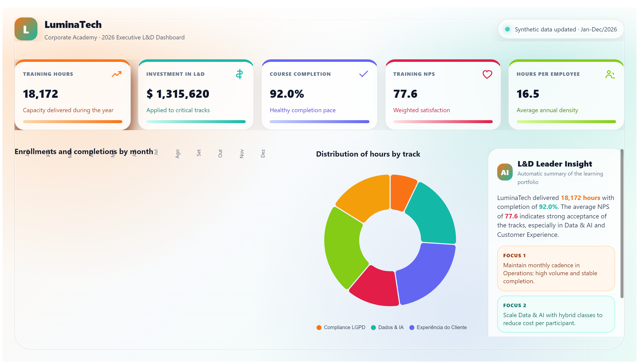Click the 16.5 hours per employee value
The width and height of the screenshot is (639, 364).
coord(528,94)
